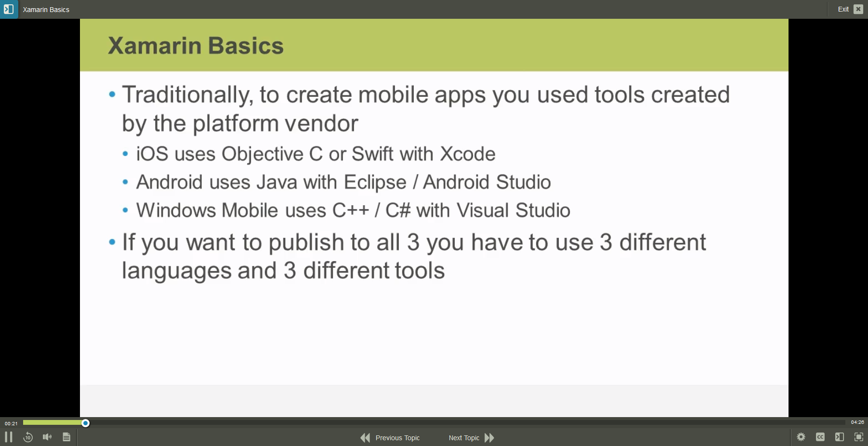868x446 pixels.
Task: Click the previous topic double-arrow icon
Action: coord(365,437)
